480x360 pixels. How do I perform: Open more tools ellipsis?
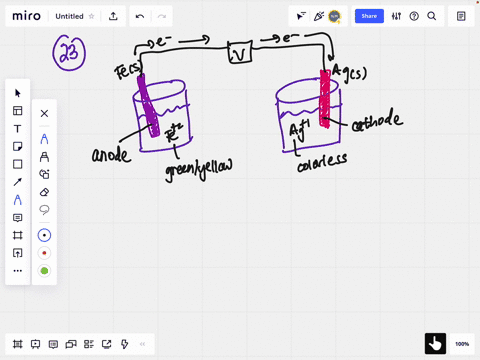coord(18,271)
